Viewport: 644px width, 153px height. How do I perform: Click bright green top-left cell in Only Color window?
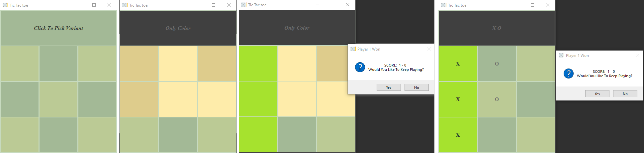[258, 63]
